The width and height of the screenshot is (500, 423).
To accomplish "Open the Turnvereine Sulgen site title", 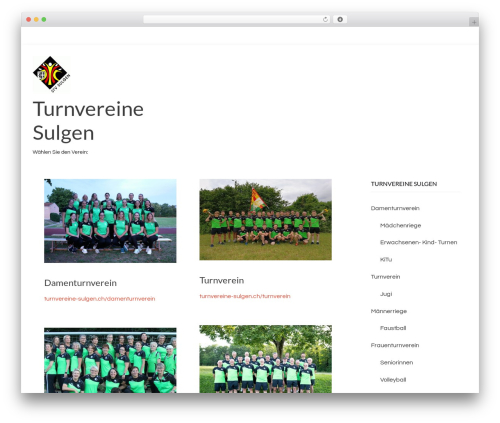I will click(88, 121).
